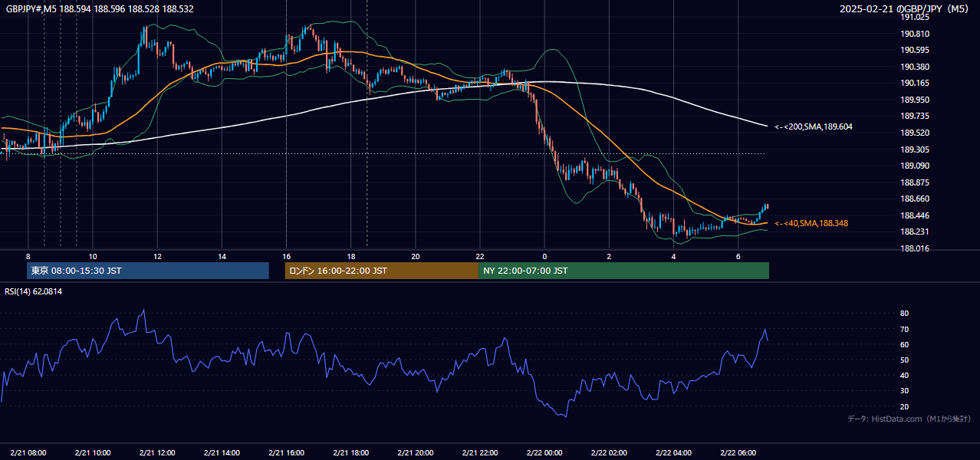
Task: Click the データ: HistData.com source credit
Action: (909, 419)
